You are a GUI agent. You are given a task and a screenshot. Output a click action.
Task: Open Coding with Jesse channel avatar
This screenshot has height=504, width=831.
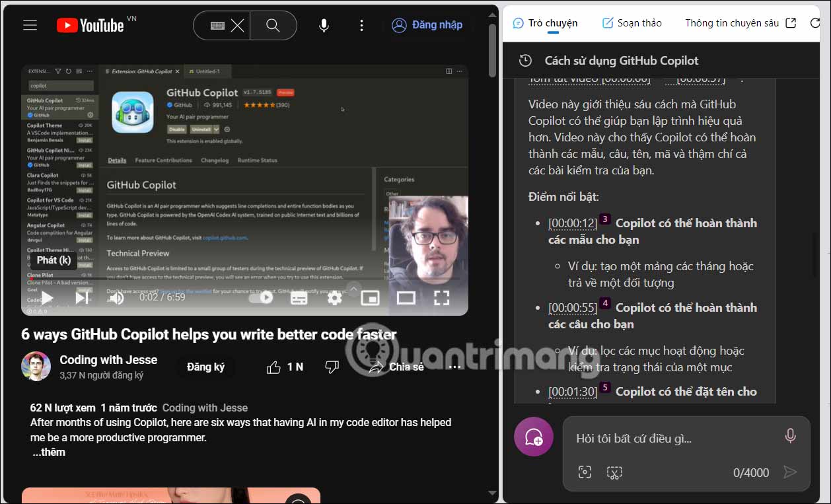[x=36, y=366]
